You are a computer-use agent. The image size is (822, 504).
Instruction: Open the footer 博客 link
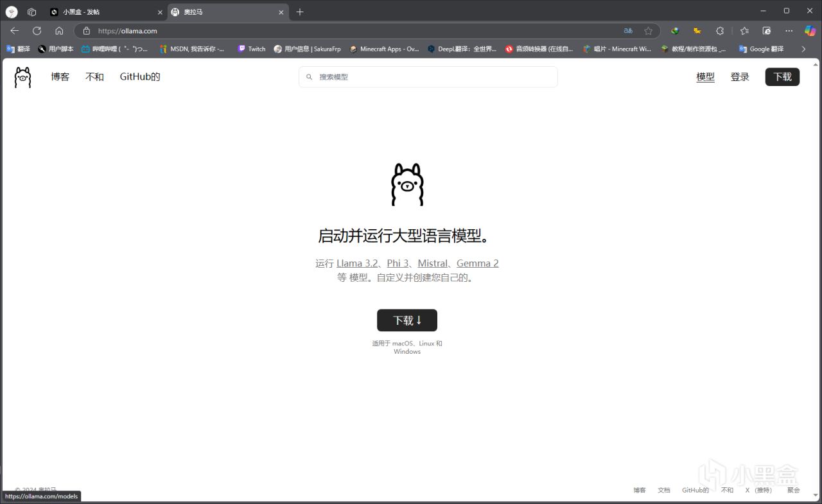(x=640, y=490)
